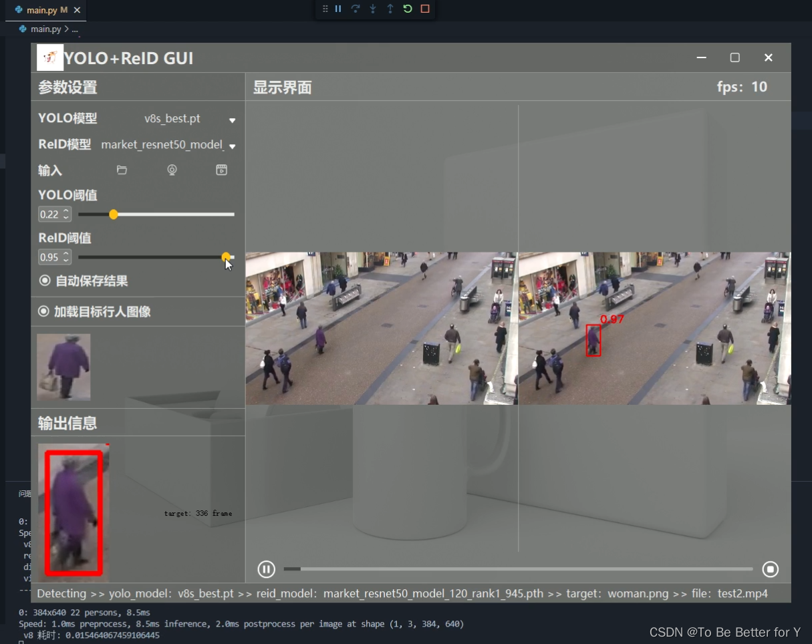Expand the ReID模型 dropdown
The image size is (812, 644).
click(x=232, y=145)
